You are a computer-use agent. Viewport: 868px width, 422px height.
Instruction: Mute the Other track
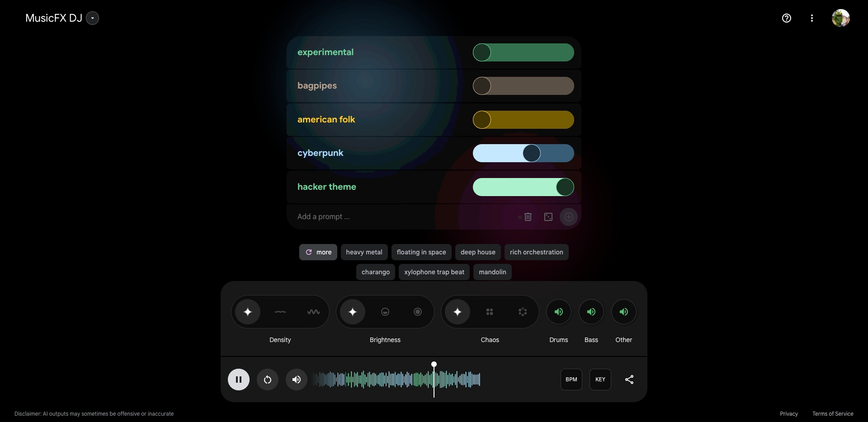tap(624, 312)
